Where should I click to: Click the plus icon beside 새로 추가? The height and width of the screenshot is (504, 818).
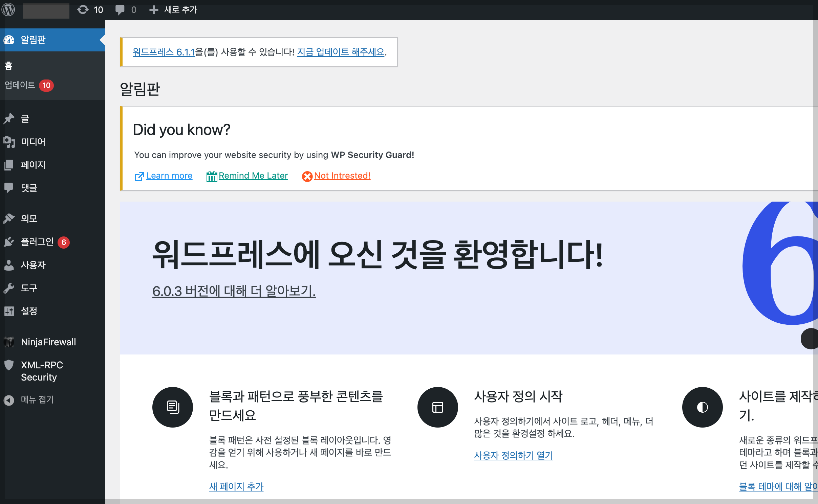pyautogui.click(x=154, y=10)
